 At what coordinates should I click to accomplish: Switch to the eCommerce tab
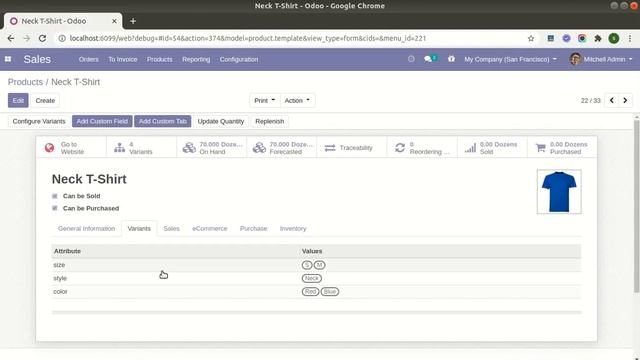pyautogui.click(x=209, y=229)
